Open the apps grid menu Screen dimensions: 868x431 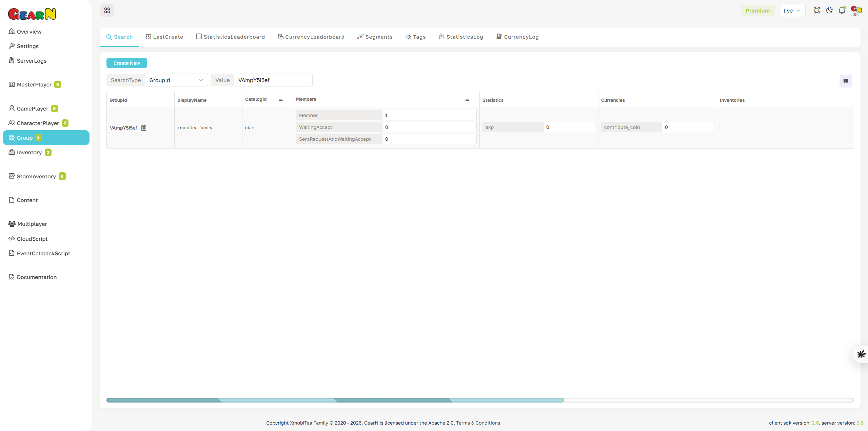107,10
